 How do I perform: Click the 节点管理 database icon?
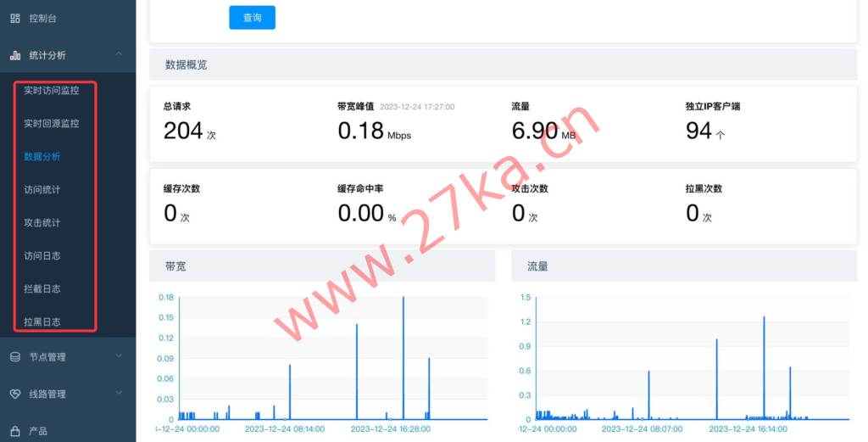pyautogui.click(x=15, y=357)
